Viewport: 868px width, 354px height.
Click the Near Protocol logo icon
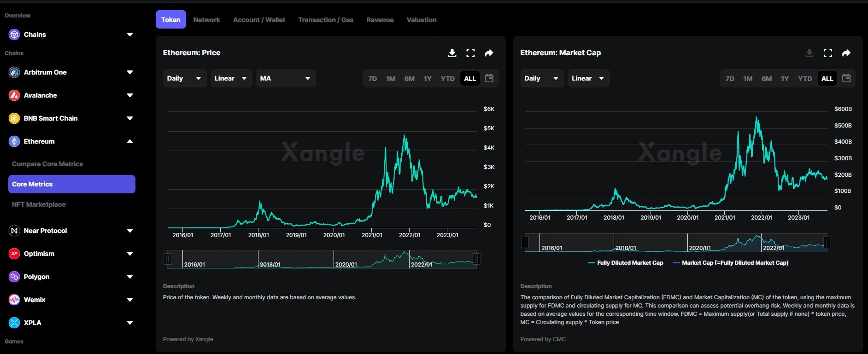(14, 231)
